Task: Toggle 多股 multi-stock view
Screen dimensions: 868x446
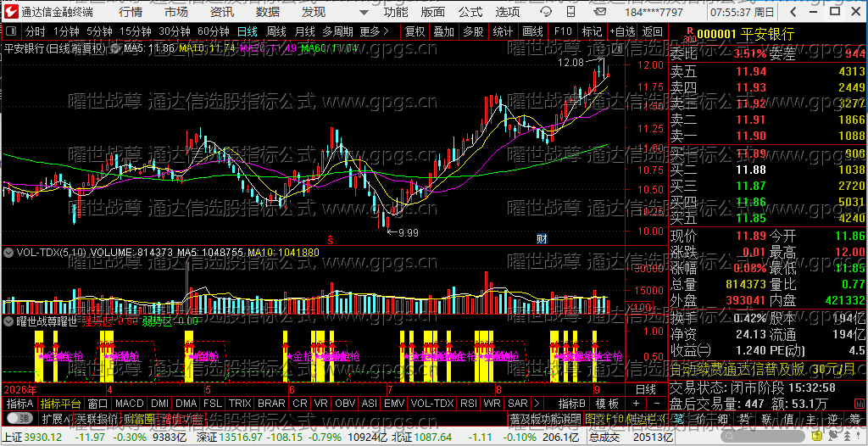Action: pos(473,31)
